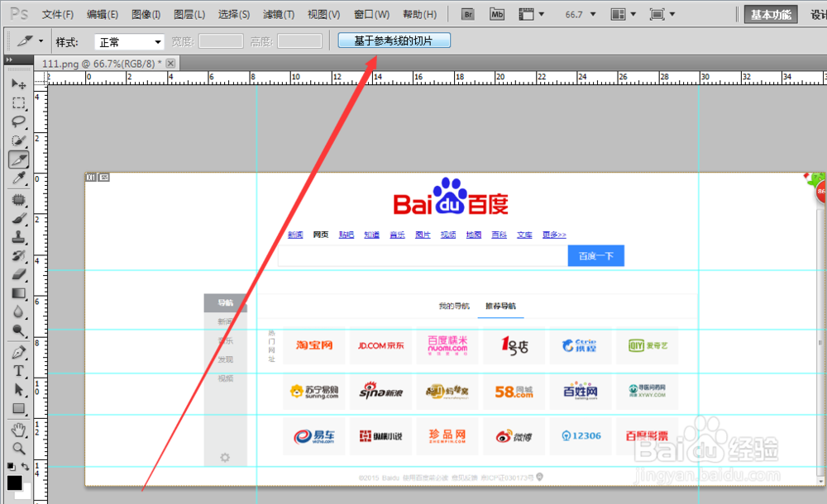The height and width of the screenshot is (504, 827).
Task: Open the 选择(S) menu
Action: click(x=234, y=14)
